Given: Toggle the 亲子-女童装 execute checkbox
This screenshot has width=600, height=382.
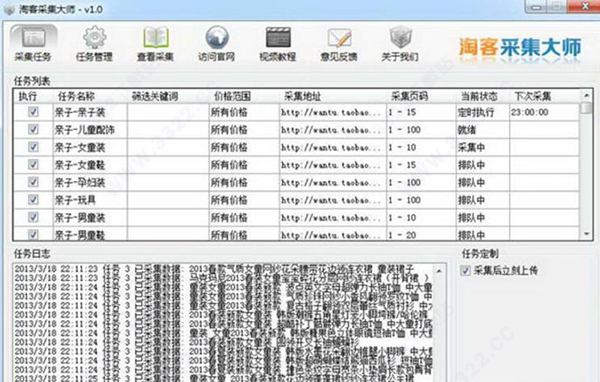Looking at the screenshot, I should click(33, 147).
